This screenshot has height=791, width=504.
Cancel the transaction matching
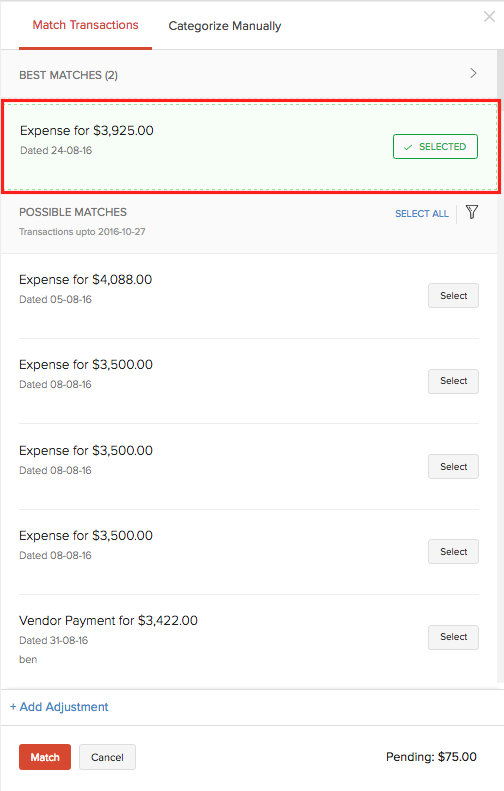[x=107, y=757]
